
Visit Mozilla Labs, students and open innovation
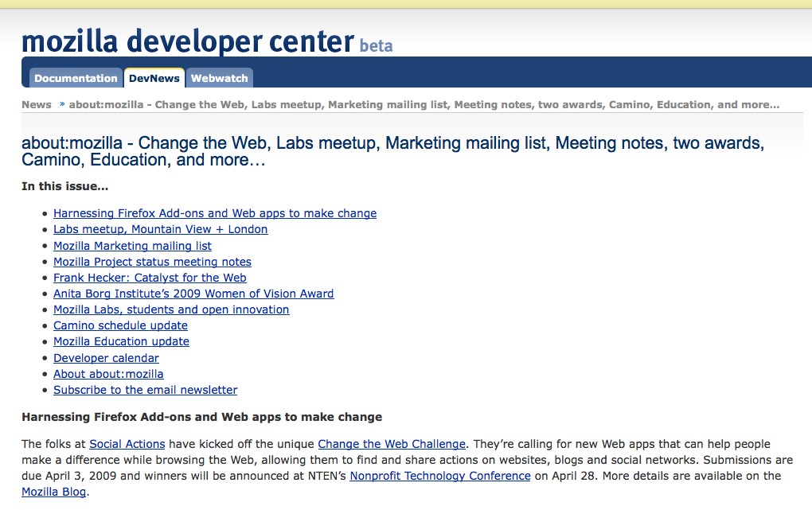(x=171, y=310)
